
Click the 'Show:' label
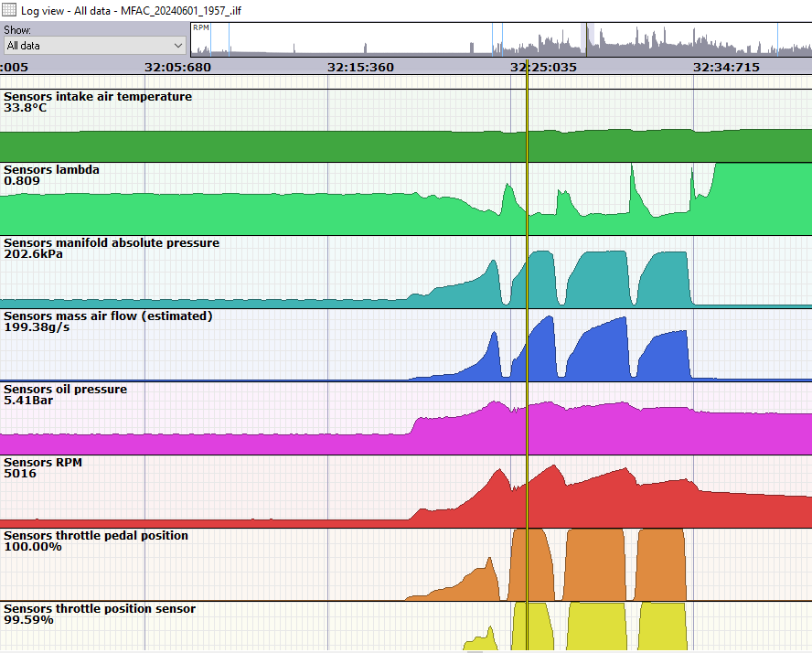pos(17,30)
